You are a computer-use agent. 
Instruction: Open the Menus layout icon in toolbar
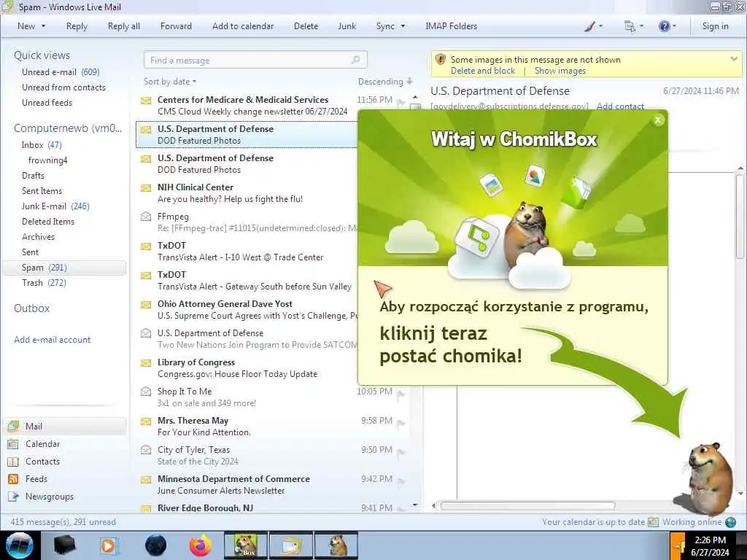[x=630, y=26]
